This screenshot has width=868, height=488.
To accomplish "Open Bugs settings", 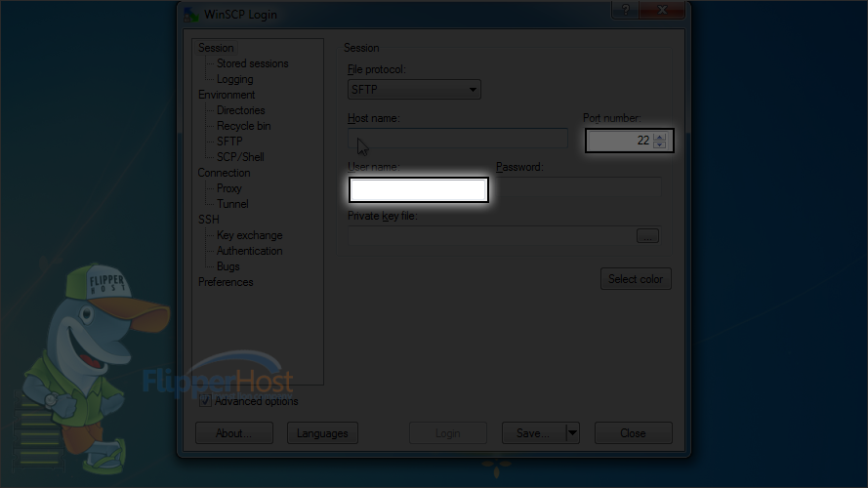I will [x=228, y=266].
